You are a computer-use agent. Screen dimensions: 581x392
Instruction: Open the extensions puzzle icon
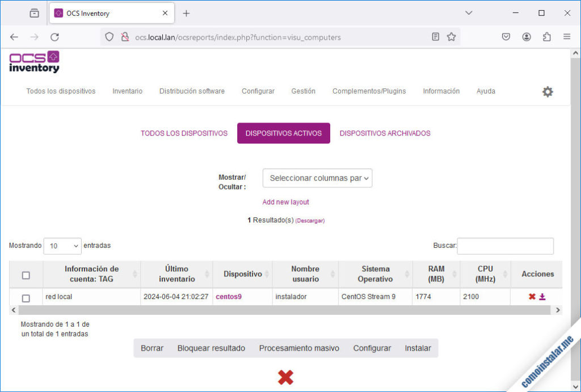coord(546,37)
